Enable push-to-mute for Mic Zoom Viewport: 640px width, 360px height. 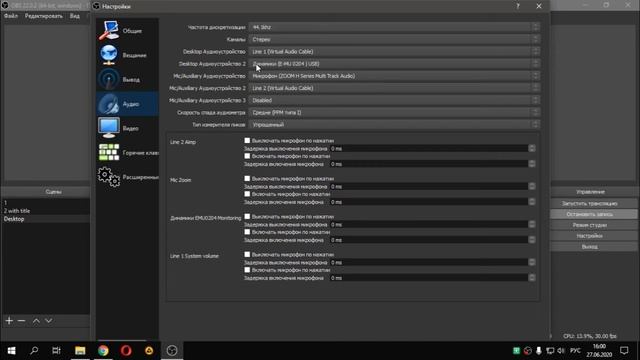click(247, 178)
